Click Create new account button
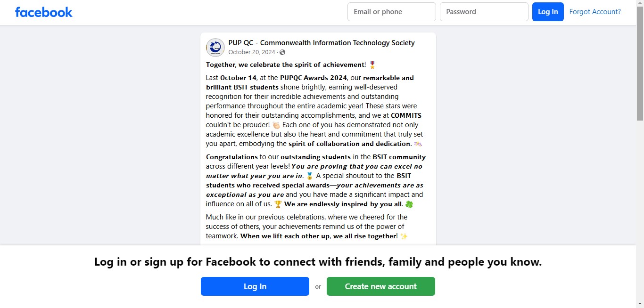Viewport: 644px width, 308px height. [x=381, y=286]
